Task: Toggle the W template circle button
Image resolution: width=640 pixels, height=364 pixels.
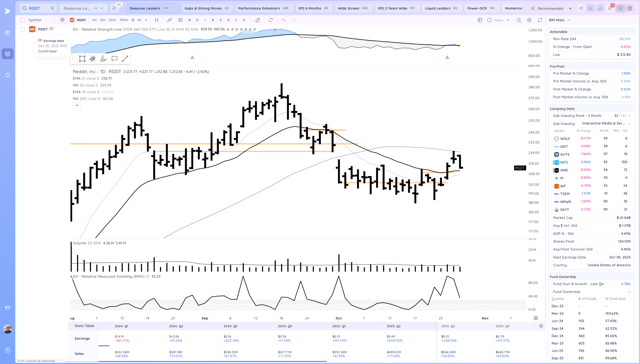Action: [189, 20]
